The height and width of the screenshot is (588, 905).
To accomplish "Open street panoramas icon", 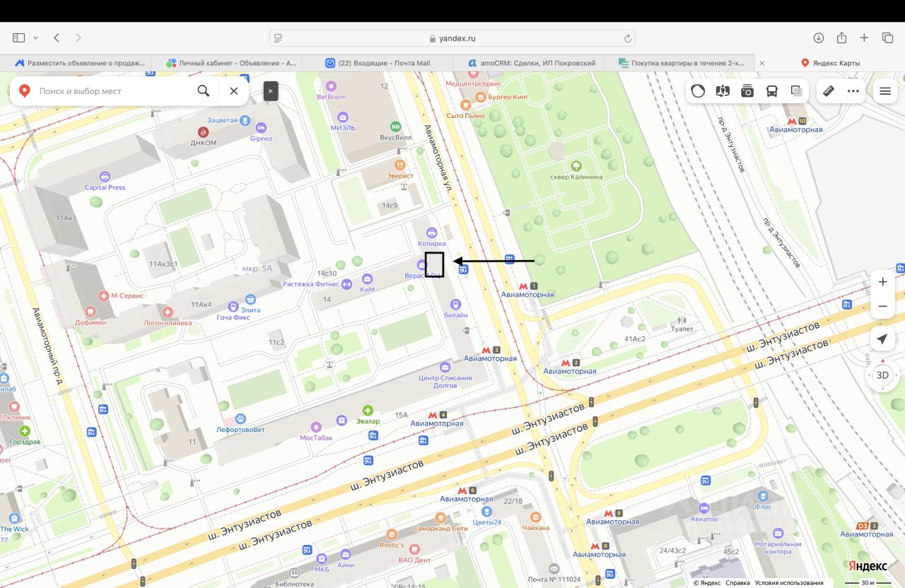I will (x=723, y=91).
